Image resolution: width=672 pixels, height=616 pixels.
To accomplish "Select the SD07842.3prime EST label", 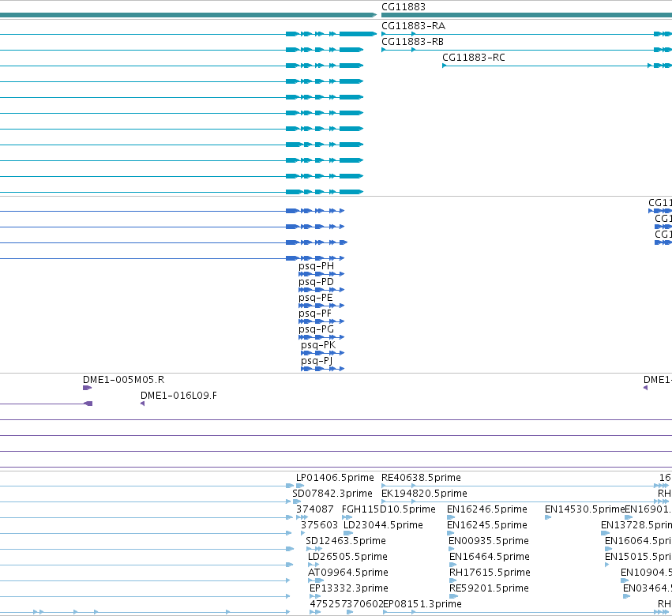I will [x=332, y=494].
